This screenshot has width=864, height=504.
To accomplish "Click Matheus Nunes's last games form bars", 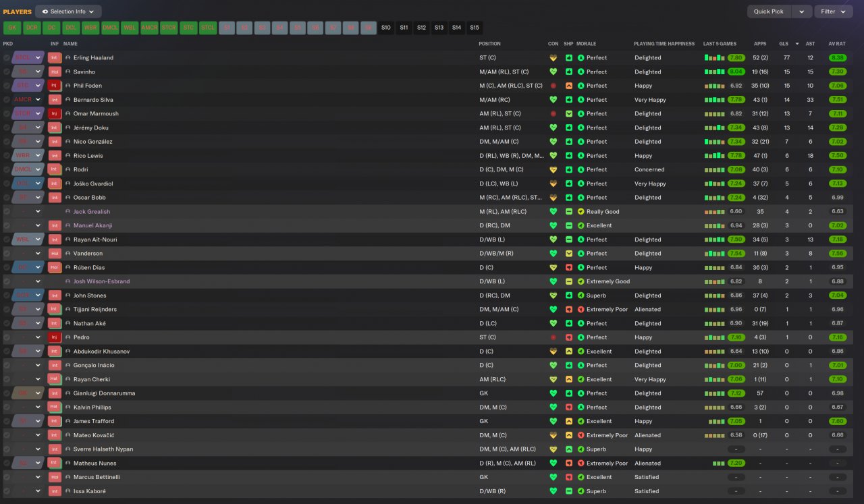I will pos(718,464).
